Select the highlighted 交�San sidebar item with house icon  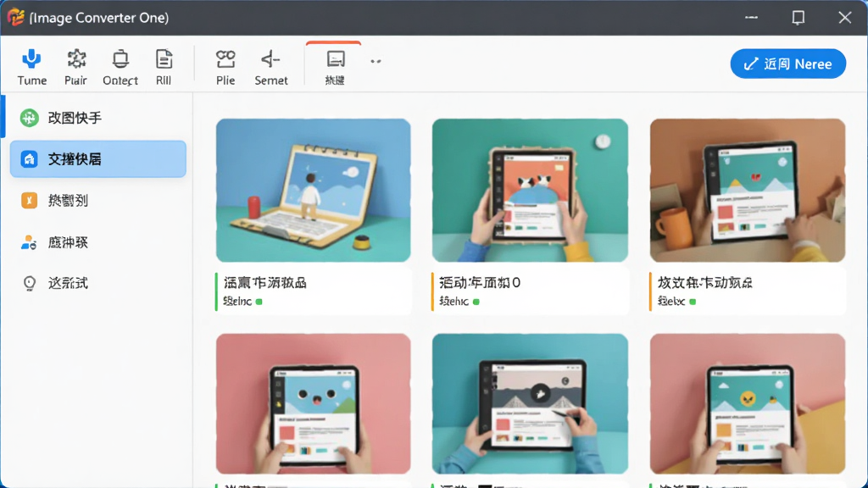coord(98,158)
